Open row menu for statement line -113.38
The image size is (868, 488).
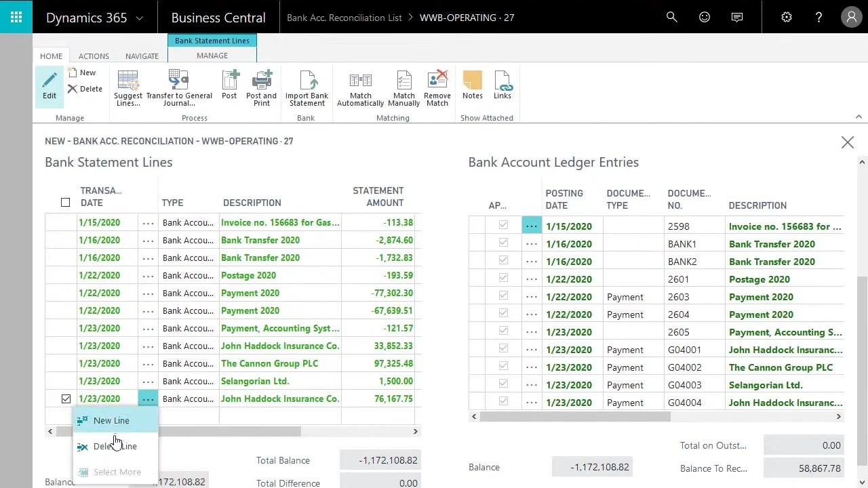point(148,222)
